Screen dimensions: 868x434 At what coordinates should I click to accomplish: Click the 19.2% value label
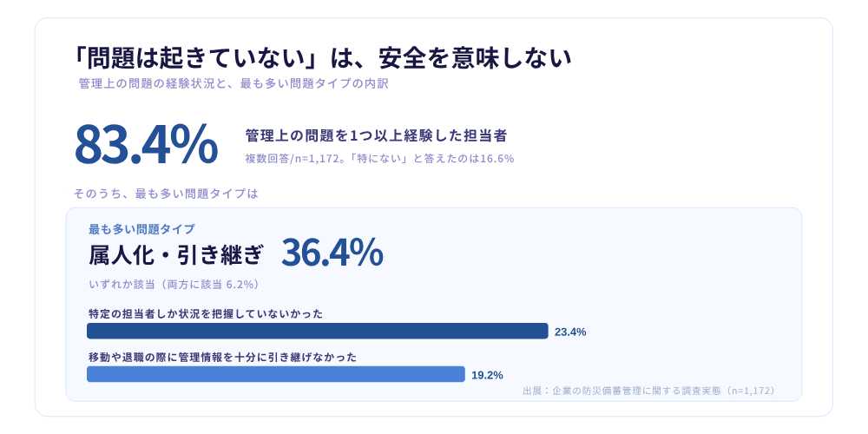pyautogui.click(x=487, y=375)
